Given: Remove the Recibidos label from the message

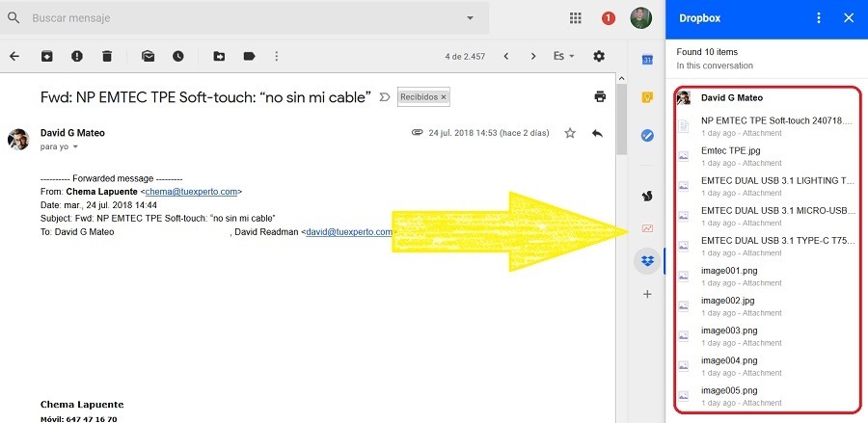Looking at the screenshot, I should coord(444,97).
